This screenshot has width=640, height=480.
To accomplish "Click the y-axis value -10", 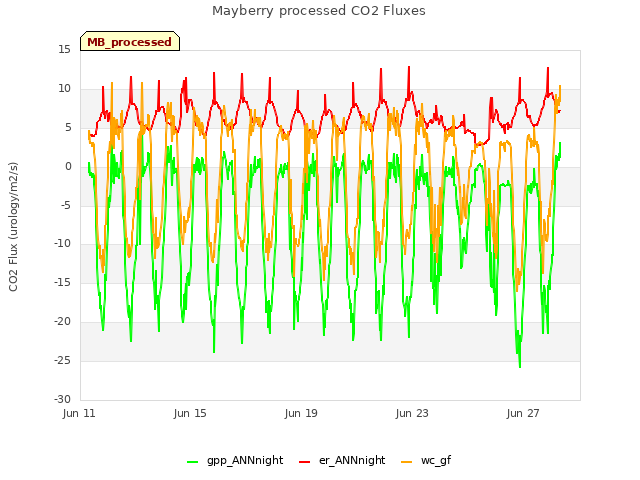I will 63,244.
